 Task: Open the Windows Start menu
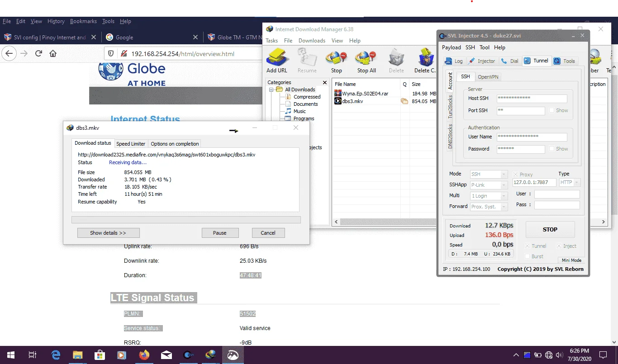pos(10,355)
